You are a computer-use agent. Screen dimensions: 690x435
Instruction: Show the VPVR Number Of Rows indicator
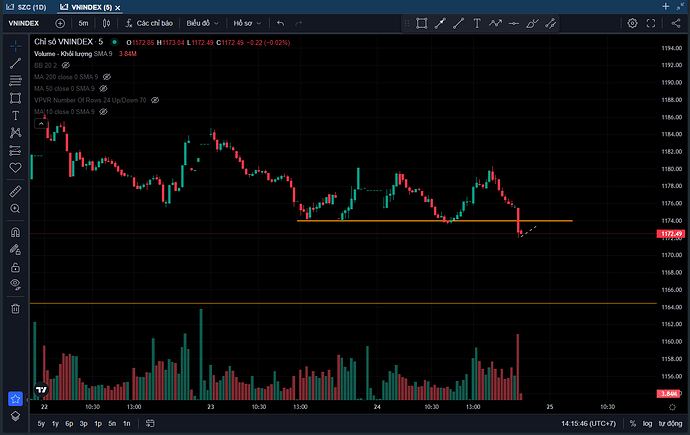155,100
